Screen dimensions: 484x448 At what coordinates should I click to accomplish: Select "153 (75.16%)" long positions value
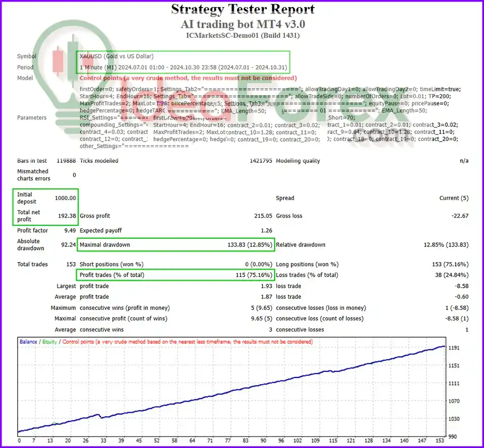coord(450,265)
